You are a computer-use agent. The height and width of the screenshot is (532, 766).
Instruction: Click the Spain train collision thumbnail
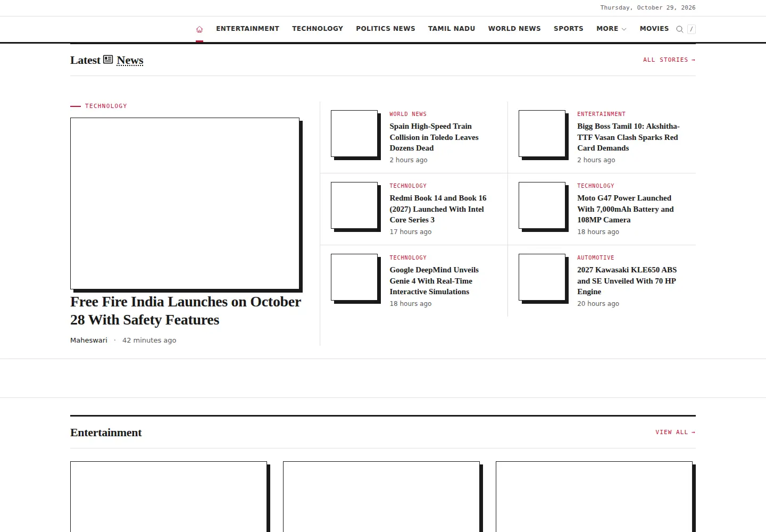354,134
